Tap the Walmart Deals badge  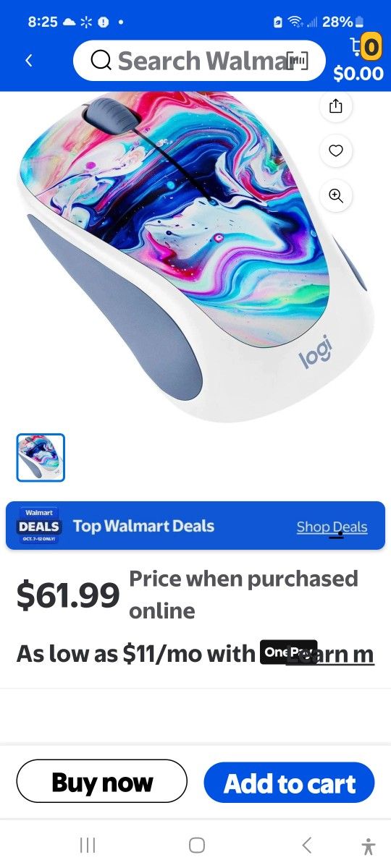(39, 526)
